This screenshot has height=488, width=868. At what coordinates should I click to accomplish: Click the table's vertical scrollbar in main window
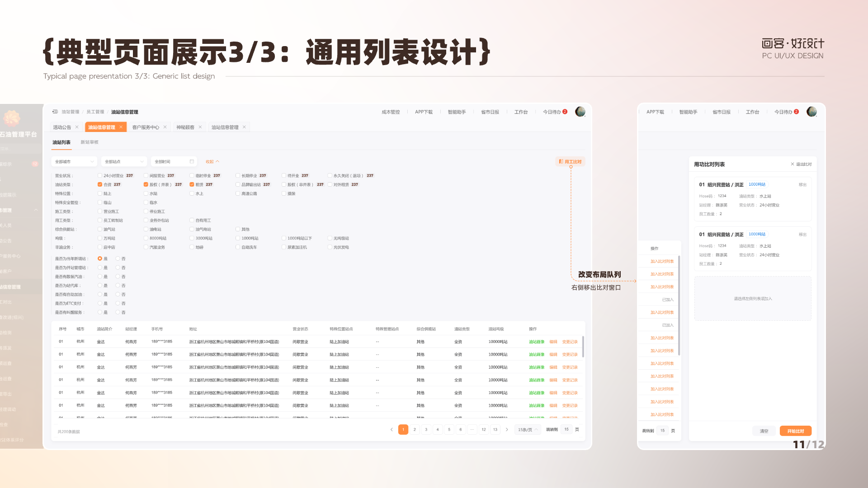pos(583,347)
